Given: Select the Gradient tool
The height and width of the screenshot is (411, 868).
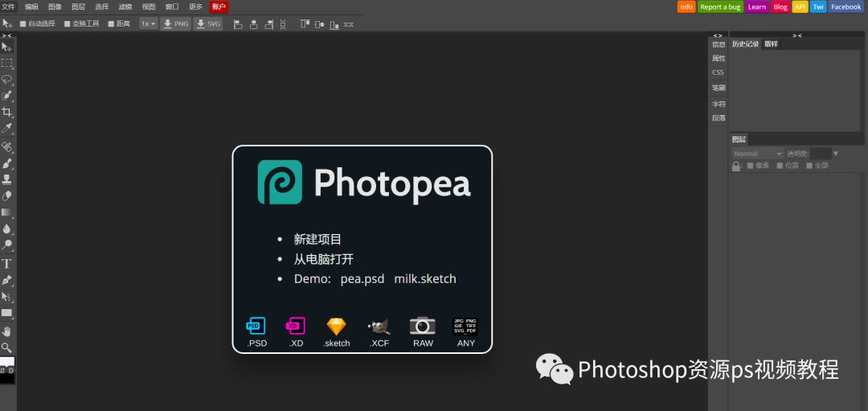Looking at the screenshot, I should coord(7,212).
